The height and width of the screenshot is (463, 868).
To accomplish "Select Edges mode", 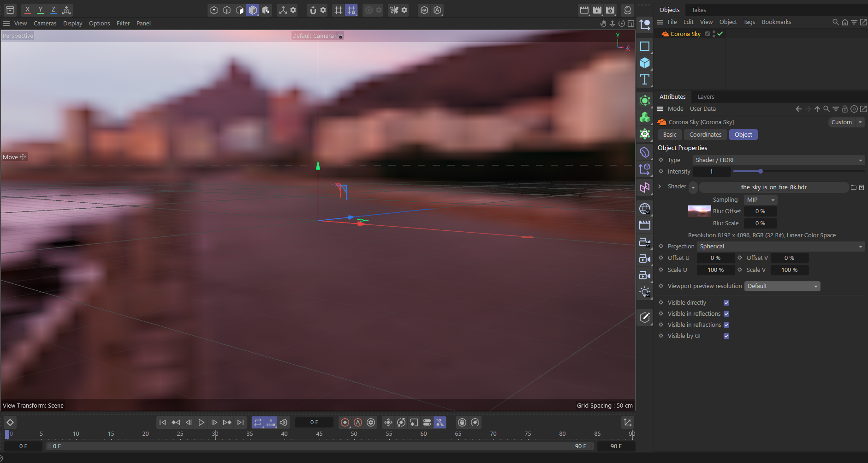I will tap(227, 10).
